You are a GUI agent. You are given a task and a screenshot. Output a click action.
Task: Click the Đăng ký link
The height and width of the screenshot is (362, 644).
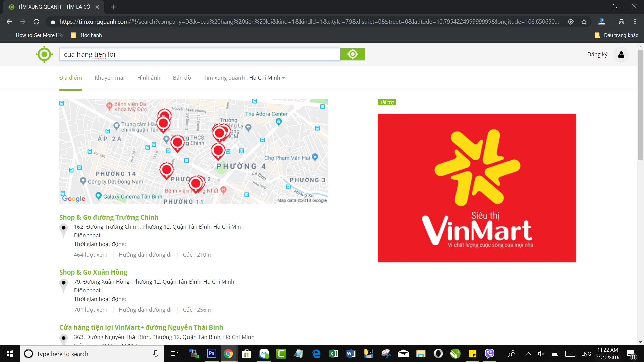point(597,54)
